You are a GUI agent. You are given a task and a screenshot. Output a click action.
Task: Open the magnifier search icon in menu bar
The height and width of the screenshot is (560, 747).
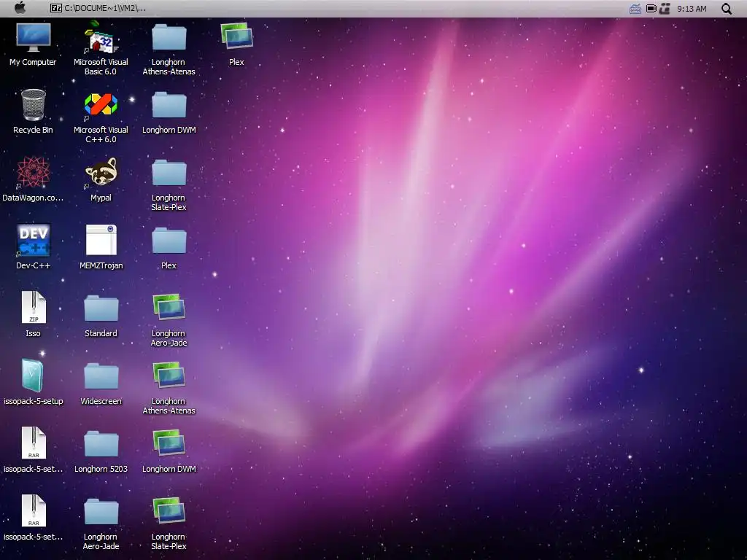click(727, 9)
